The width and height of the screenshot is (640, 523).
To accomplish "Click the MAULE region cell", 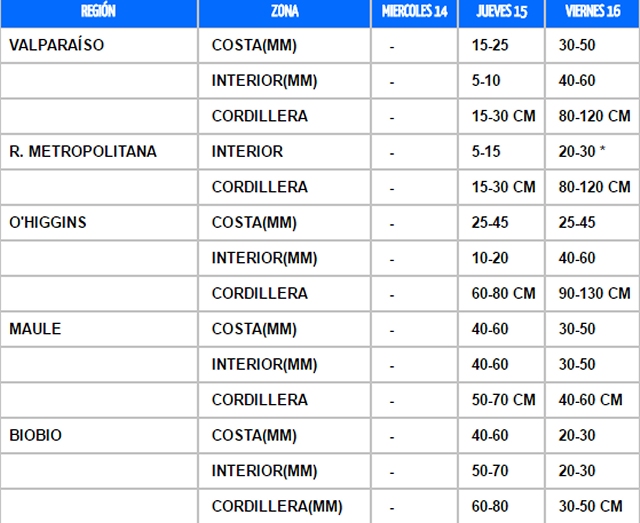I will coord(35,329).
